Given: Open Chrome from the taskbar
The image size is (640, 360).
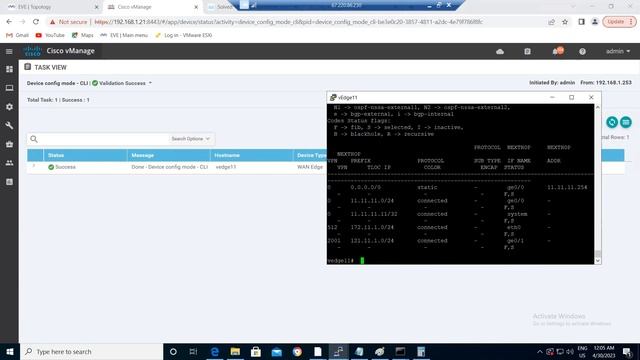Looking at the screenshot, I should (x=297, y=351).
